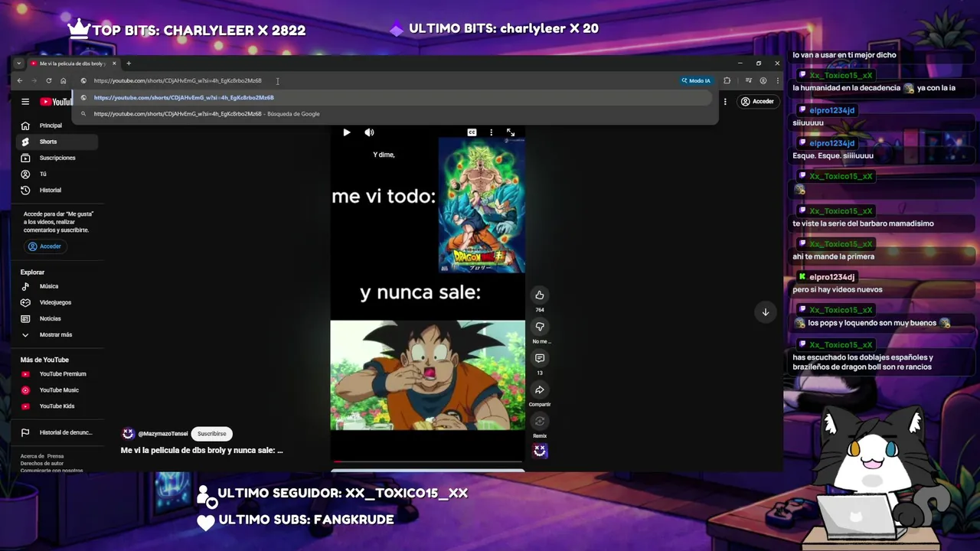Screen dimensions: 980x551
Task: Go back with the browser back arrow
Action: pos(20,80)
